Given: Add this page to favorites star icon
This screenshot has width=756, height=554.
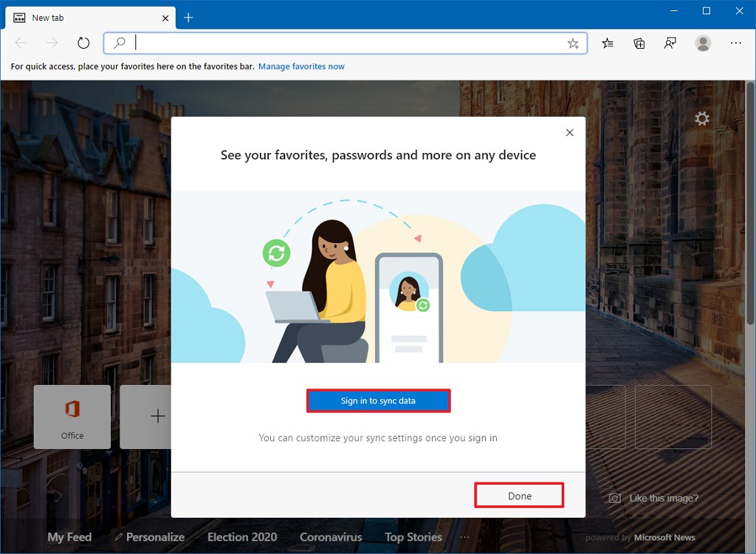Looking at the screenshot, I should pos(573,44).
